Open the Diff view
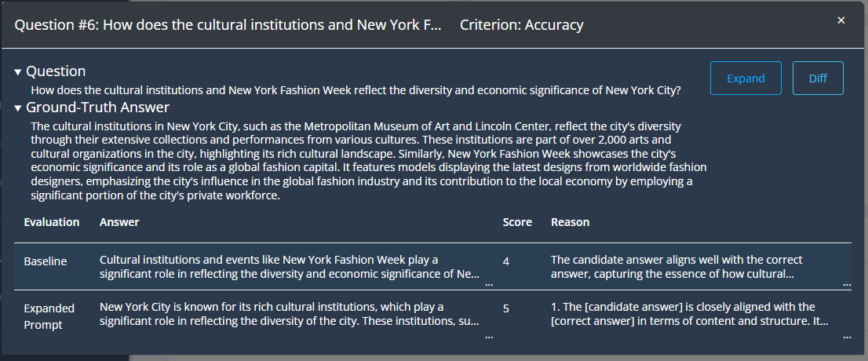This screenshot has width=868, height=361. tap(818, 78)
